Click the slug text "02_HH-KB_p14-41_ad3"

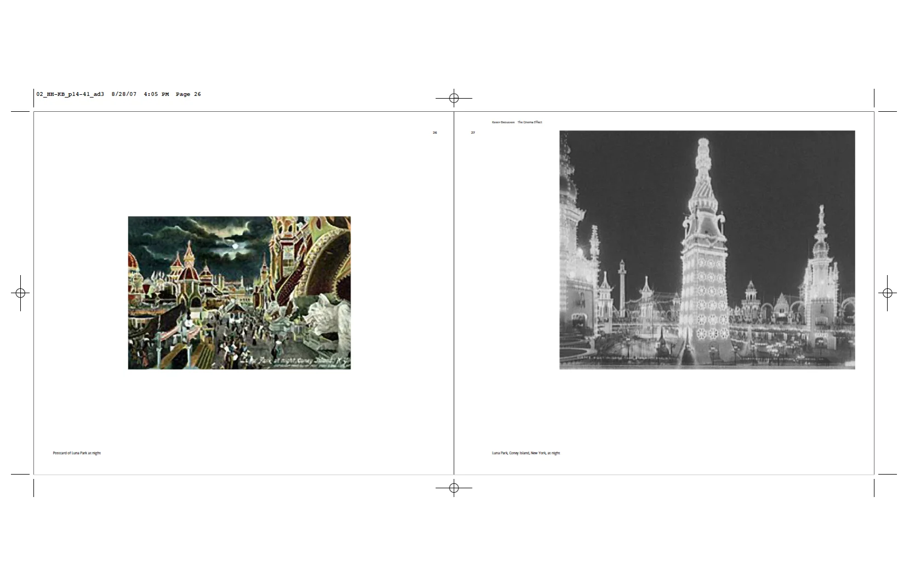click(x=70, y=94)
